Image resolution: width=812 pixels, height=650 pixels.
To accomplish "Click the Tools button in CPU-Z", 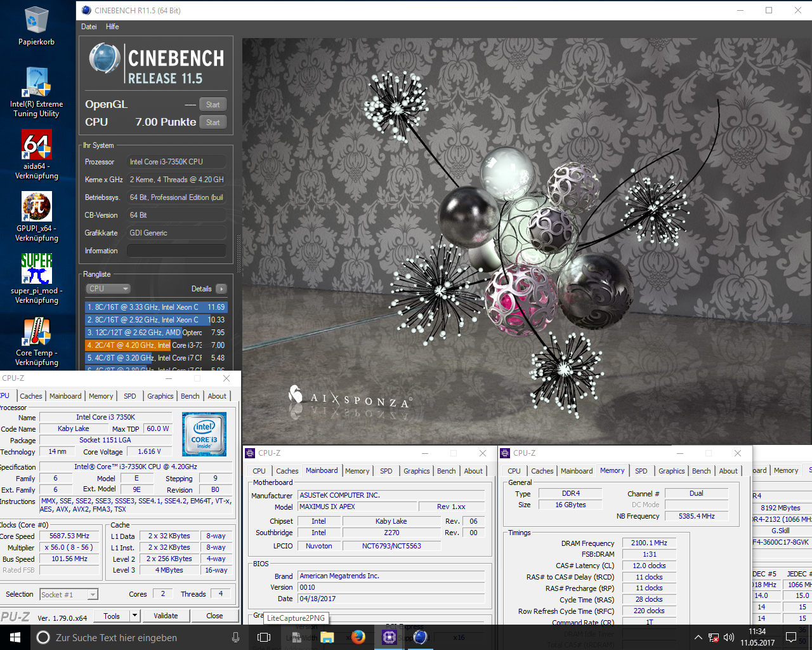I will click(x=112, y=616).
